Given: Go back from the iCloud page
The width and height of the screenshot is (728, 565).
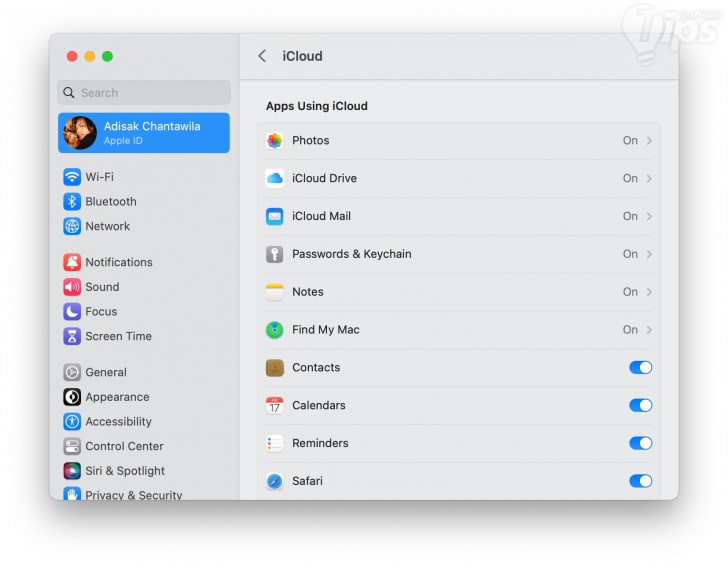Looking at the screenshot, I should coord(262,56).
